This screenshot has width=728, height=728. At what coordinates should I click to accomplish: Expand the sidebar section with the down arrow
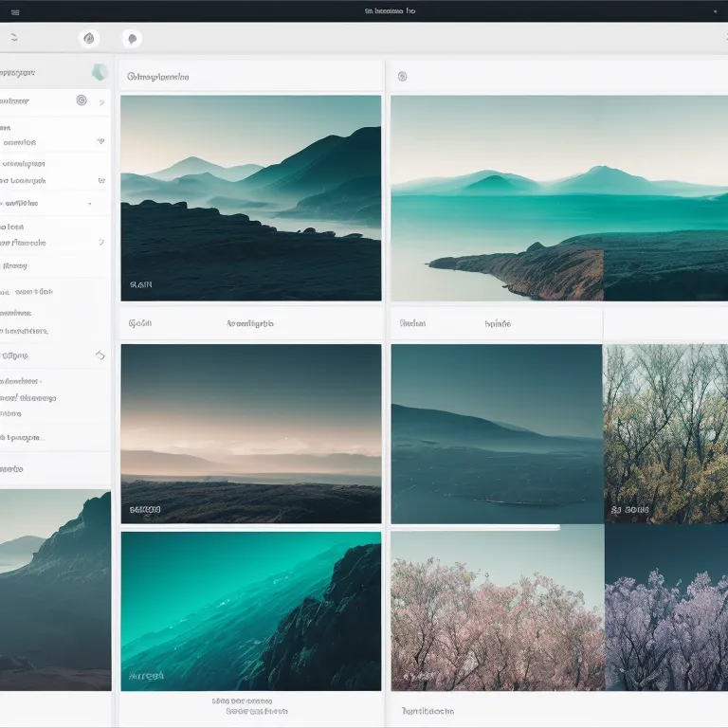(x=90, y=203)
